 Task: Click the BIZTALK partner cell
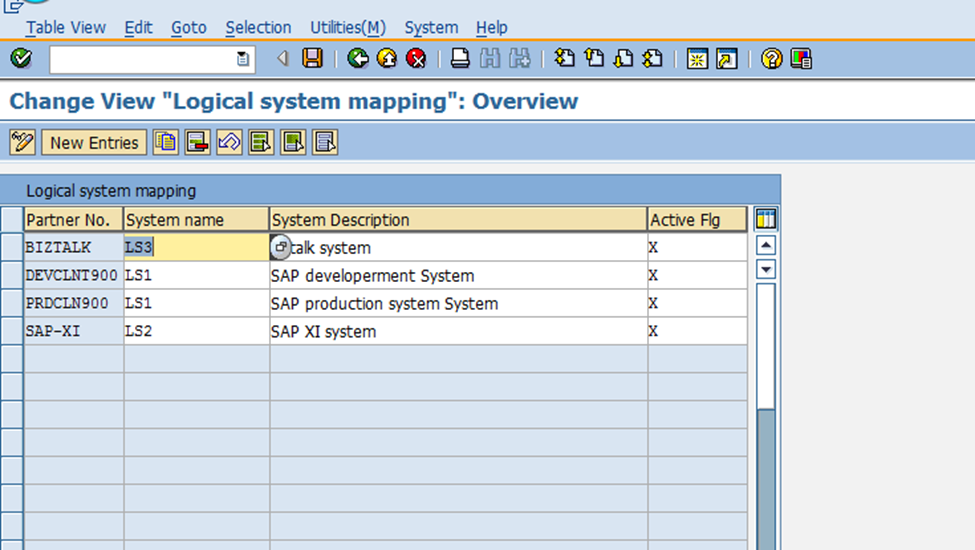73,247
